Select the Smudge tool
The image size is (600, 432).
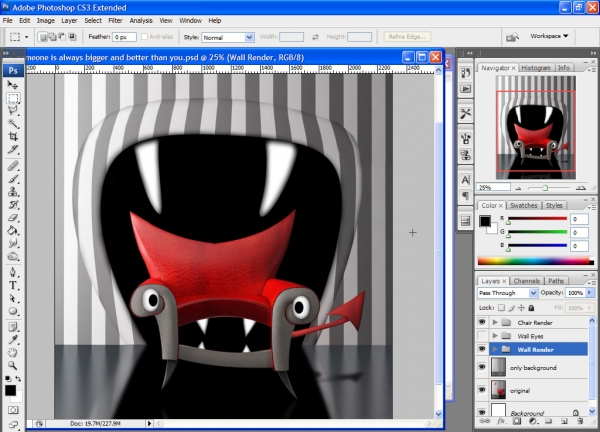pos(13,243)
